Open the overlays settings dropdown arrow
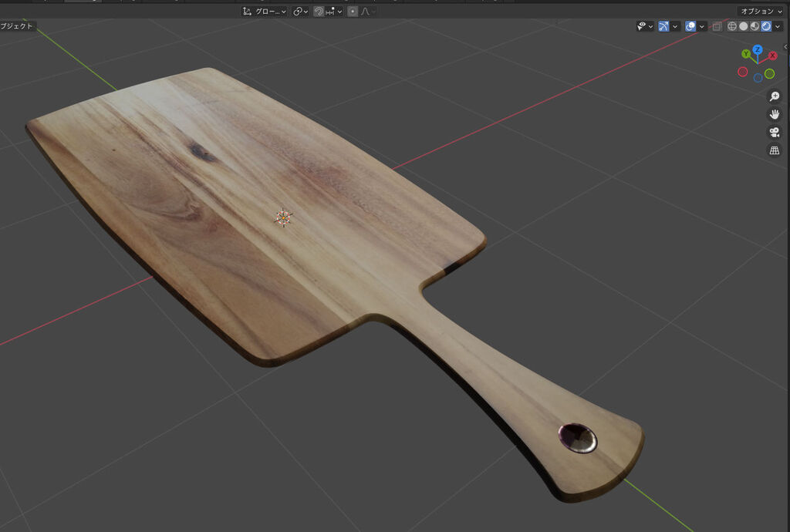The image size is (790, 532). click(702, 26)
